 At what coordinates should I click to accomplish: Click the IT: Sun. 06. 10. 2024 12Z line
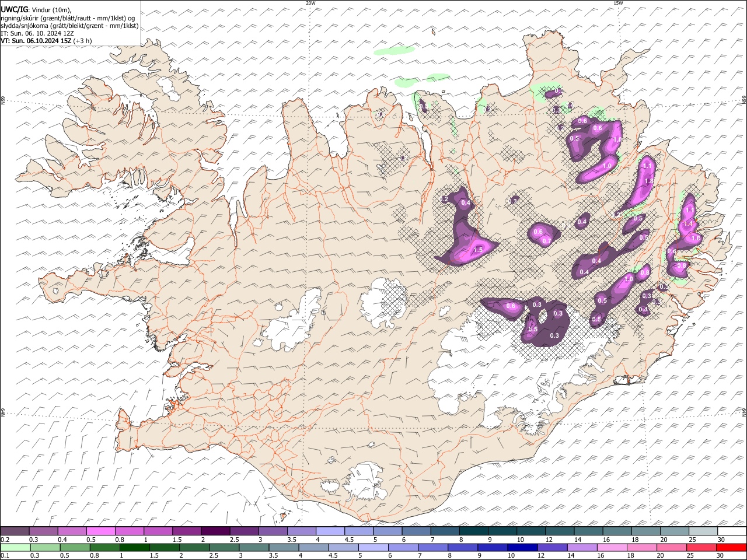coord(37,33)
